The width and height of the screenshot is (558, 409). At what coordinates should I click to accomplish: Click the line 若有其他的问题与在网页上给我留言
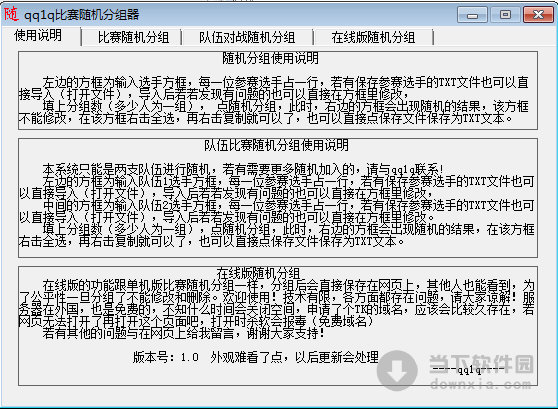click(183, 334)
